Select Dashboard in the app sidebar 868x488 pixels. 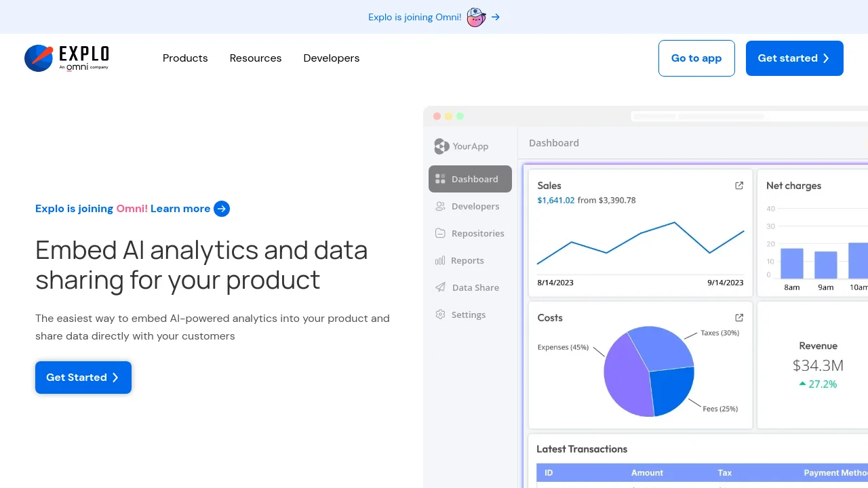pyautogui.click(x=470, y=179)
